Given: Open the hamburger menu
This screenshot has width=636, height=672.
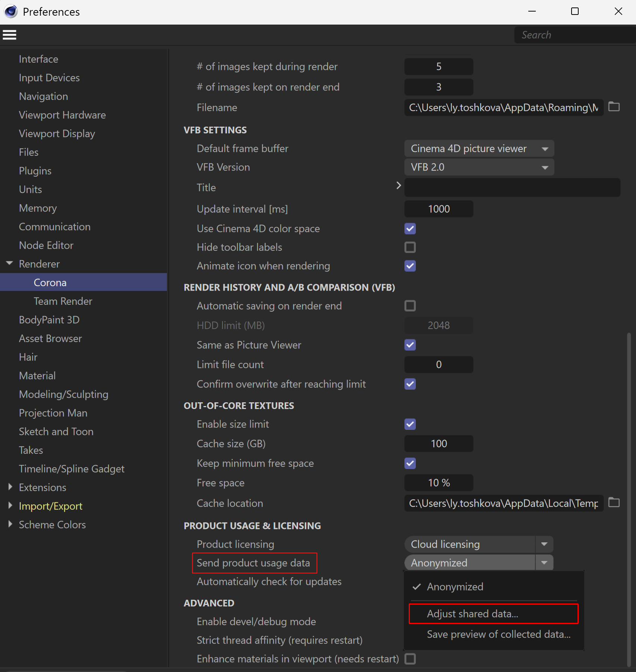Looking at the screenshot, I should click(x=10, y=35).
